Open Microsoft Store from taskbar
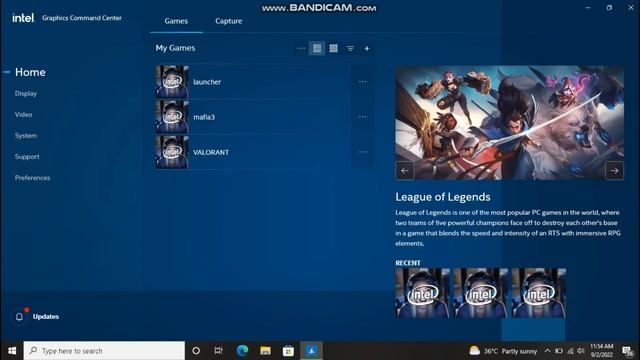The height and width of the screenshot is (360, 640). 288,351
